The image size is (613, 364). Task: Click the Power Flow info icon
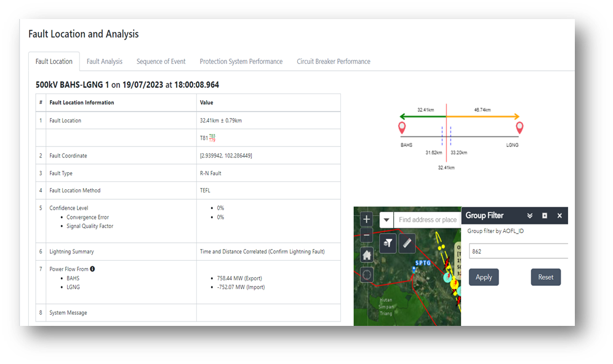pyautogui.click(x=92, y=269)
